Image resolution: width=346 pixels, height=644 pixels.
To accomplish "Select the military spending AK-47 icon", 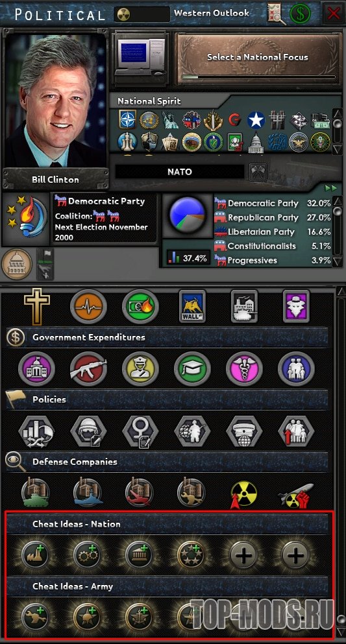I will point(88,368).
